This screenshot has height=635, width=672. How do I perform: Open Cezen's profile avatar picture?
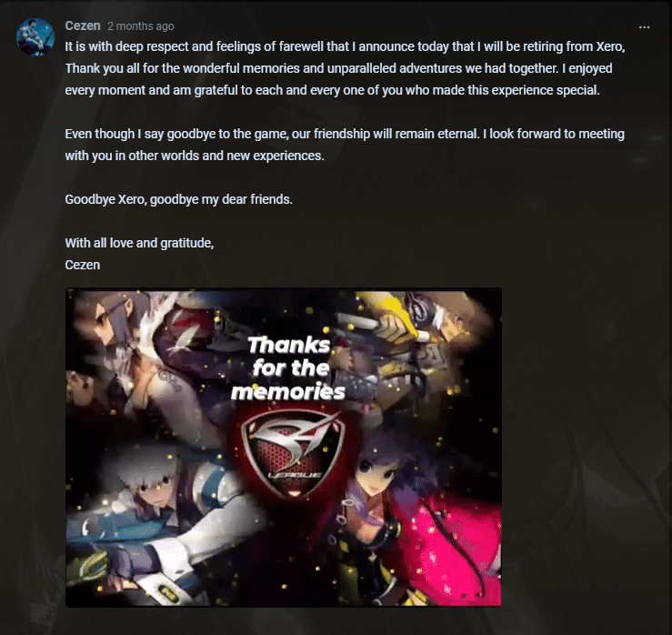(35, 37)
